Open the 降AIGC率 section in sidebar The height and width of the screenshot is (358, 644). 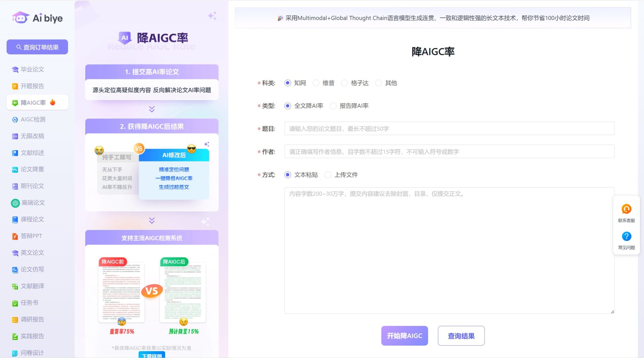coord(33,102)
